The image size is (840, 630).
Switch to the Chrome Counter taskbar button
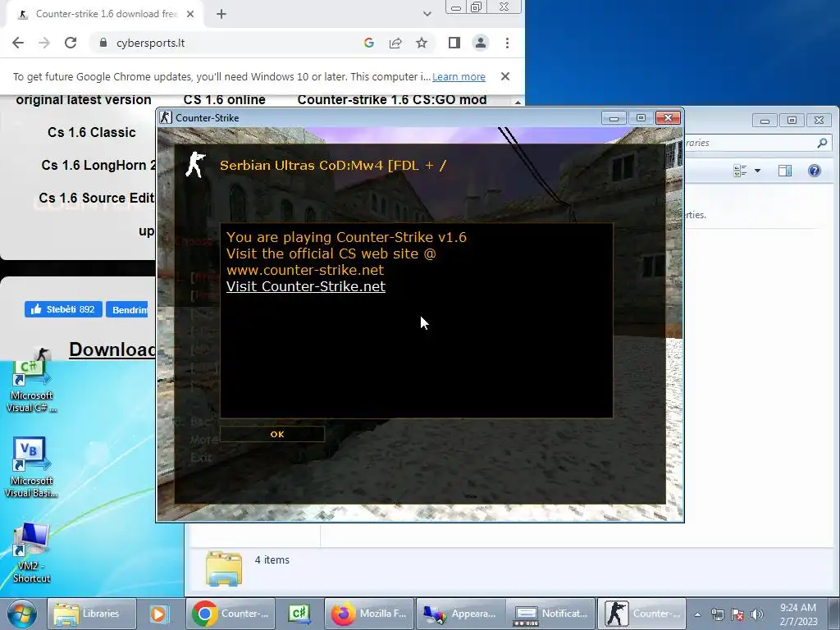click(x=231, y=614)
